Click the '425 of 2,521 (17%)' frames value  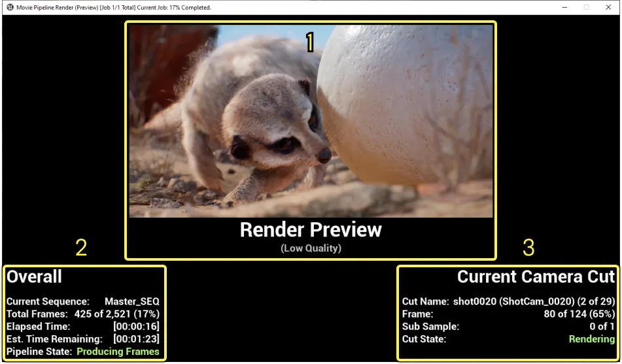click(x=116, y=314)
